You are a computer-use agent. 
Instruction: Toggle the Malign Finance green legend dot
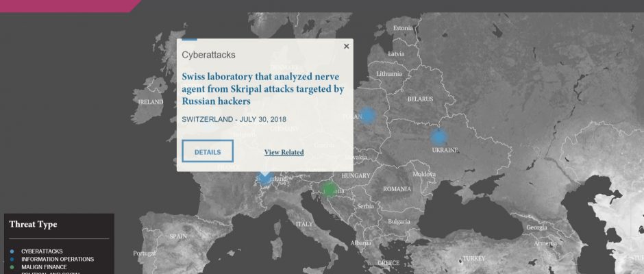12,267
